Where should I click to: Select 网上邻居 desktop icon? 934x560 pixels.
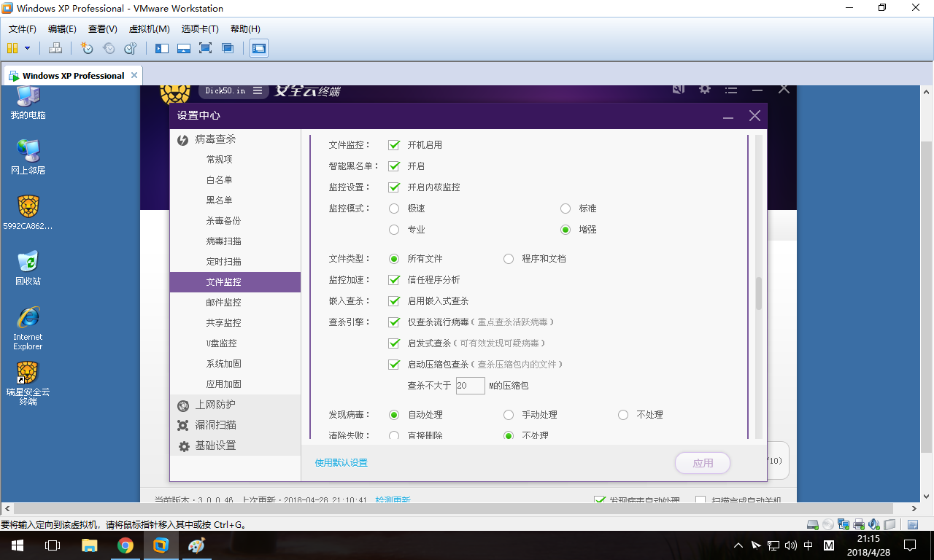tap(28, 157)
